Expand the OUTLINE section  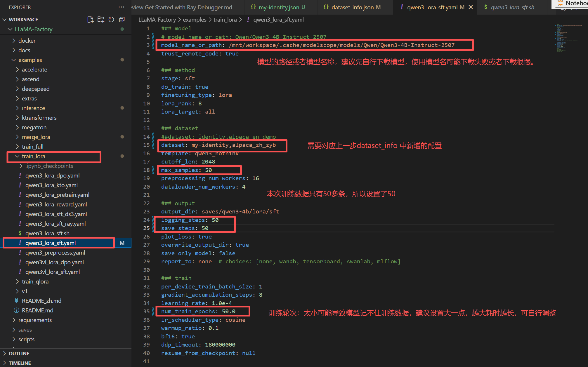[19, 353]
